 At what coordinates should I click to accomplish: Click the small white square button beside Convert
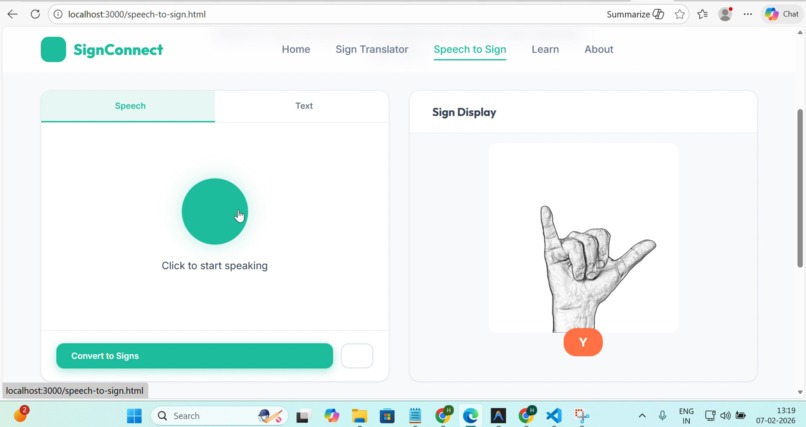click(x=357, y=356)
